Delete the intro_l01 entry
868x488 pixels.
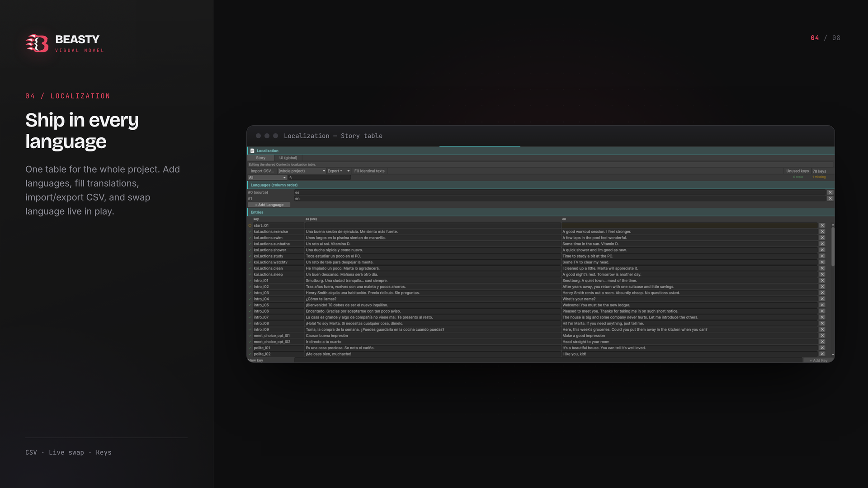822,281
